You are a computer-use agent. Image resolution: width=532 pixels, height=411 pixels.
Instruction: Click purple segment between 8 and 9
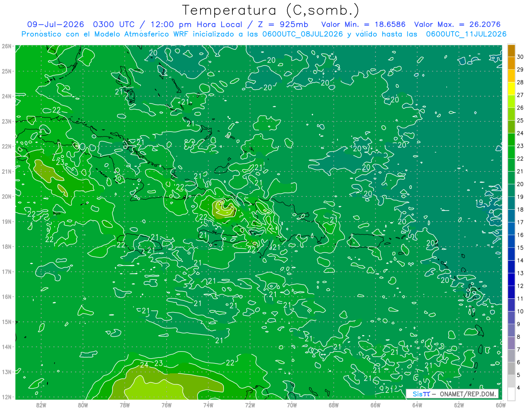click(511, 330)
